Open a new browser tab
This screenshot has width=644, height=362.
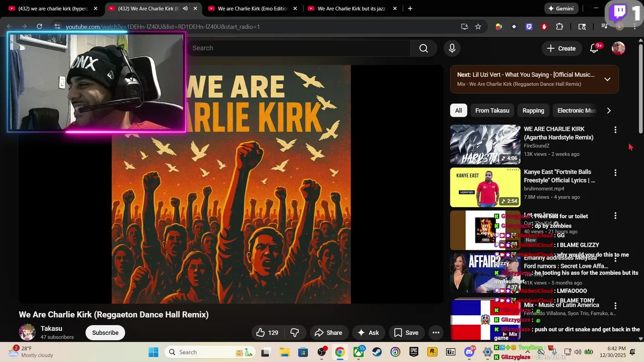click(x=410, y=9)
